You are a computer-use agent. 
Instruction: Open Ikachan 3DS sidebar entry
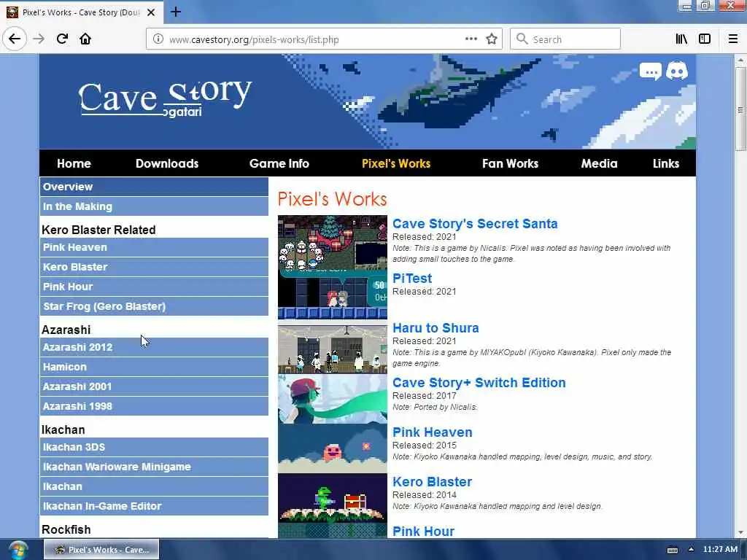coord(154,447)
